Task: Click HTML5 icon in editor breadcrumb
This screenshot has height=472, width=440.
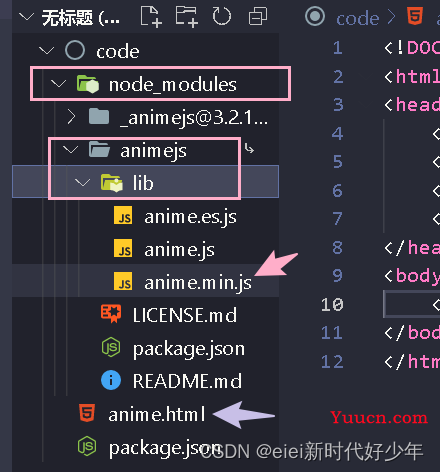Action: pos(415,16)
